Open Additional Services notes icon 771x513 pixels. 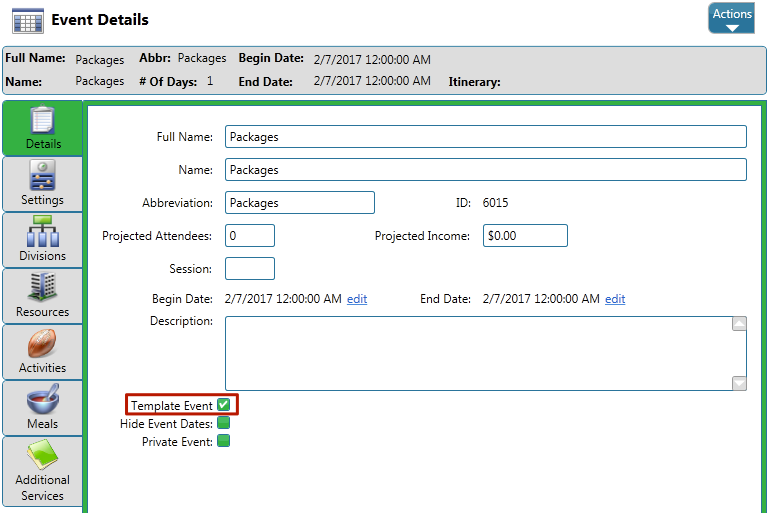[x=43, y=456]
